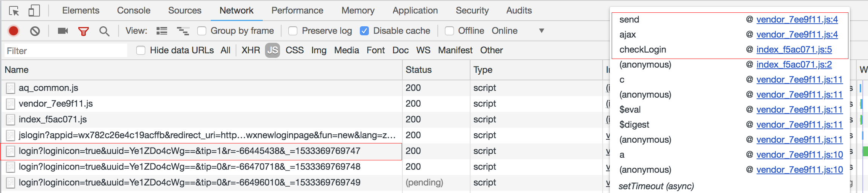Toggle the red filter funnel icon
Screen dimensions: 868x193
pos(83,31)
